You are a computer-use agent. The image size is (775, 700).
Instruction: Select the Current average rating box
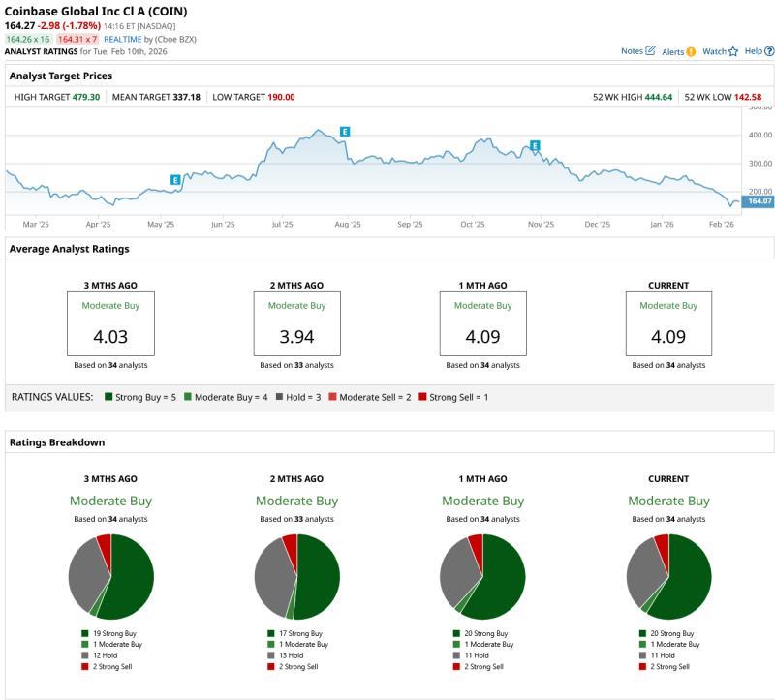[668, 324]
